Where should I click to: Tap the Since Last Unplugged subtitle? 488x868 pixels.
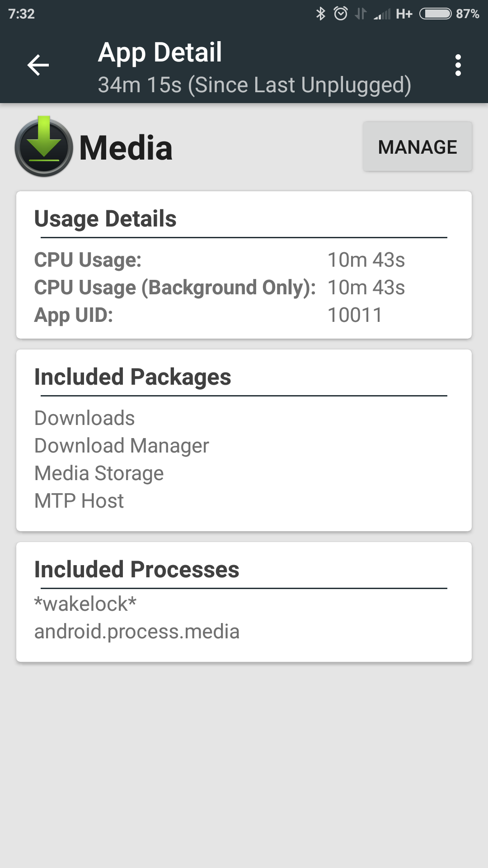click(254, 85)
